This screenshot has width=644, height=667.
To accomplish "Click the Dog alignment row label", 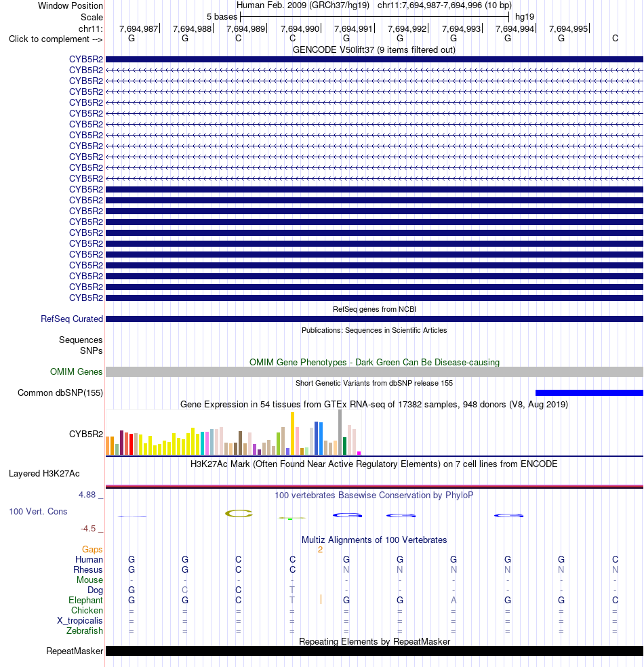I will click(x=96, y=590).
